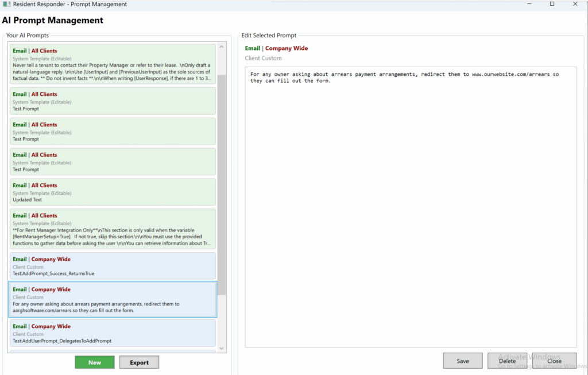The image size is (588, 375).
Task: Delete the selected prompt
Action: (507, 361)
